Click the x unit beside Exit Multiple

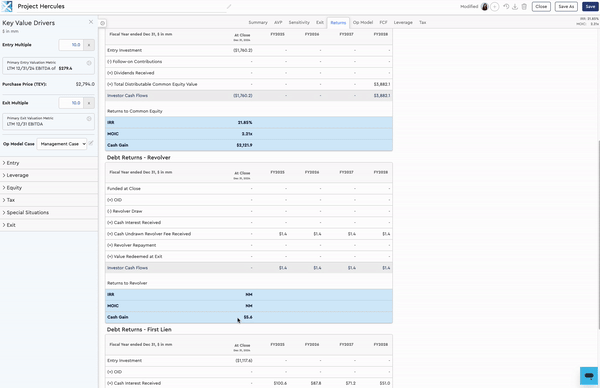[x=89, y=103]
